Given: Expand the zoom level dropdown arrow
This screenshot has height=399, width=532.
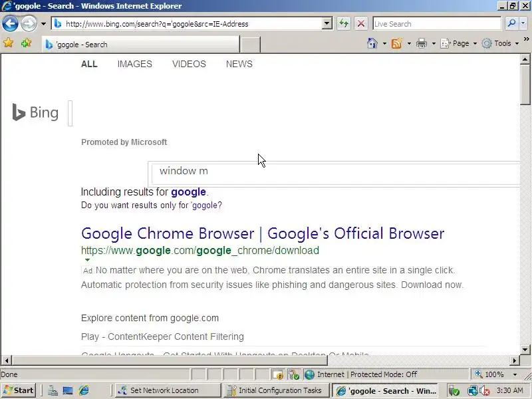Looking at the screenshot, I should (x=515, y=374).
